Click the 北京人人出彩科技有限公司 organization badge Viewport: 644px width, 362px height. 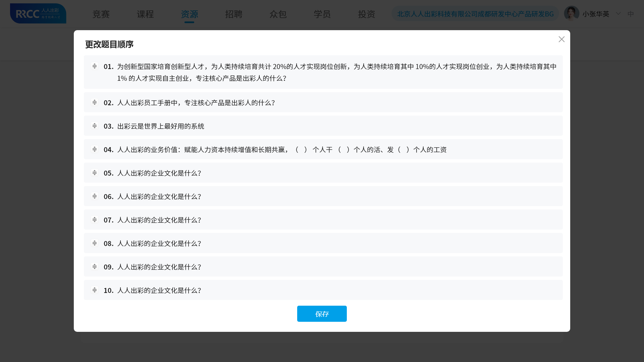[475, 14]
